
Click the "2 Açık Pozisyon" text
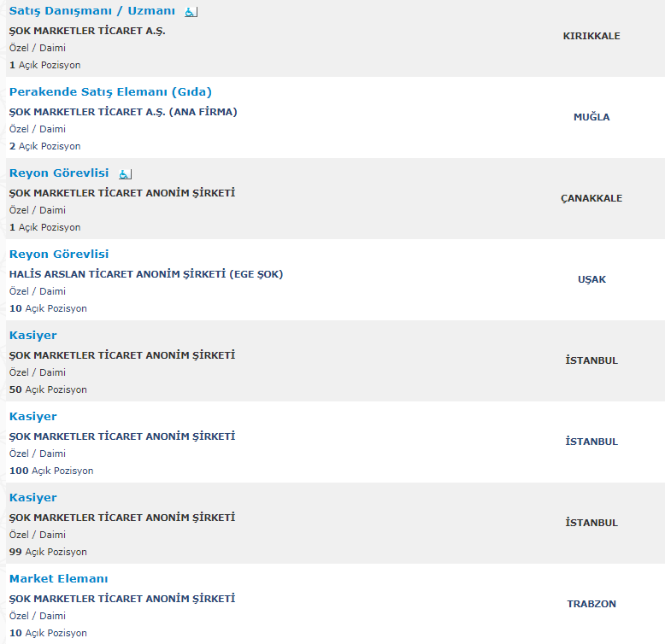click(44, 146)
